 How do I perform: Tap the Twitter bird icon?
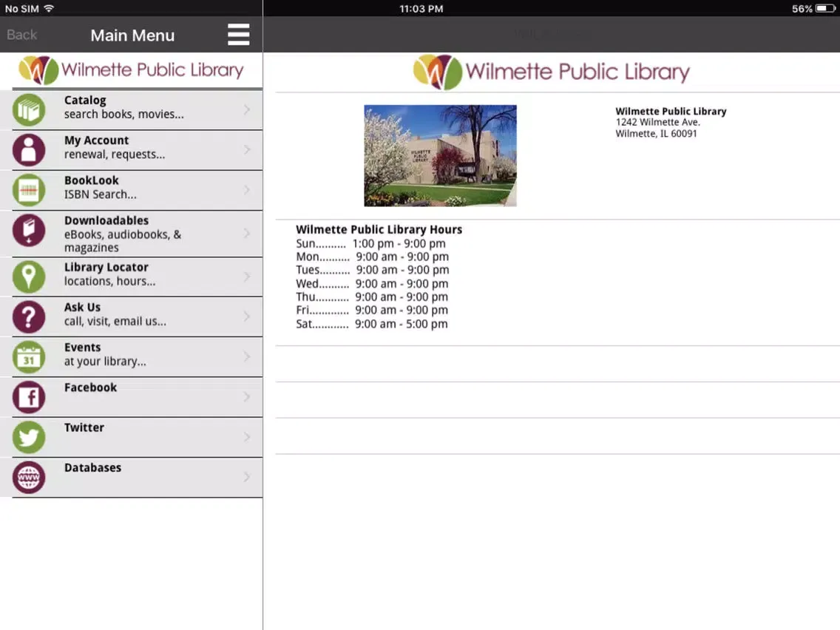point(29,437)
